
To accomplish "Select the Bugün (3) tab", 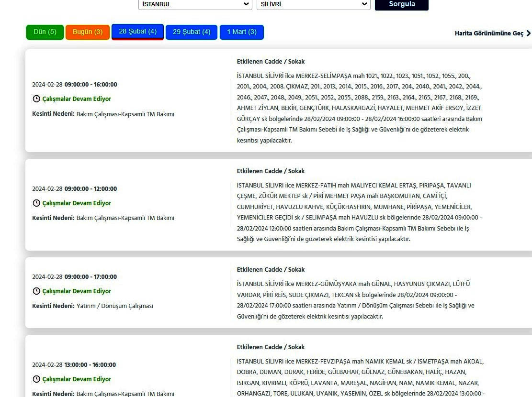I will 87,32.
